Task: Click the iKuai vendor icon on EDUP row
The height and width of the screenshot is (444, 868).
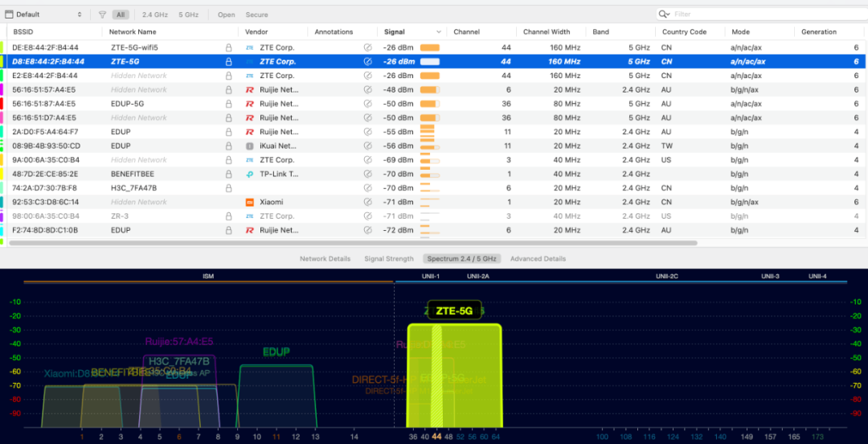Action: point(250,146)
